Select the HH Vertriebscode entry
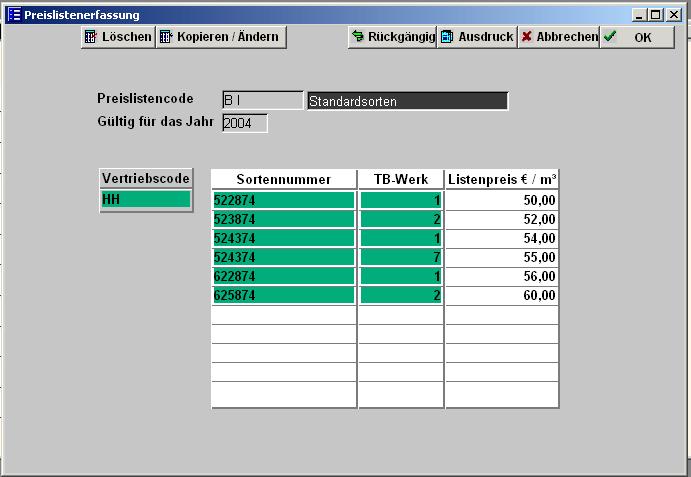The height and width of the screenshot is (477, 691). click(146, 200)
